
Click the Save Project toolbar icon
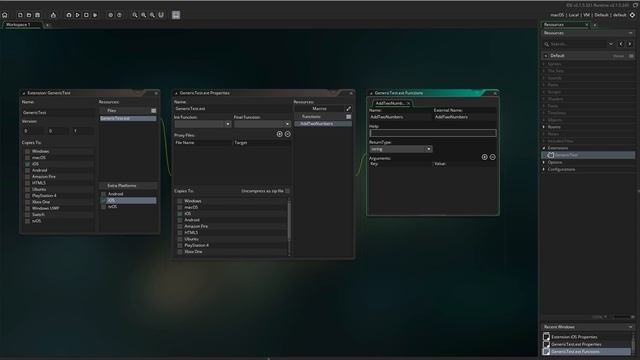[x=38, y=15]
